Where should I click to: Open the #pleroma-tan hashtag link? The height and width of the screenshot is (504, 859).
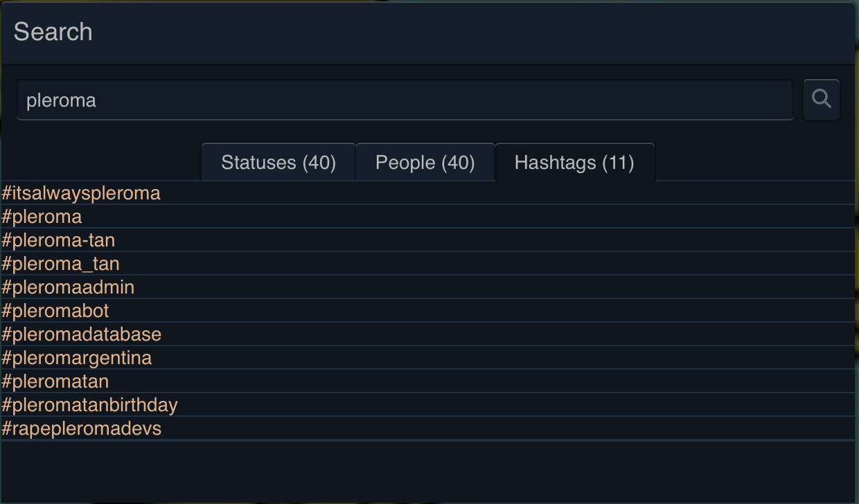tap(59, 240)
